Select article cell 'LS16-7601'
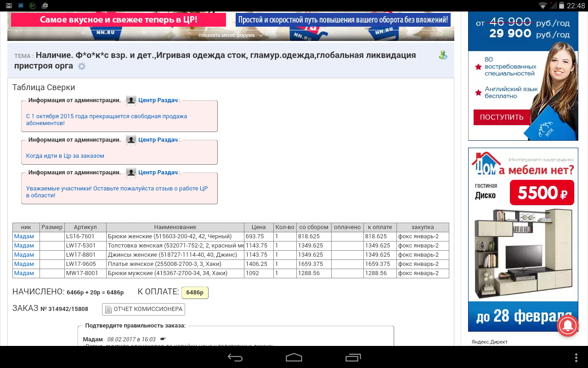This screenshot has width=588, height=368. pos(85,236)
